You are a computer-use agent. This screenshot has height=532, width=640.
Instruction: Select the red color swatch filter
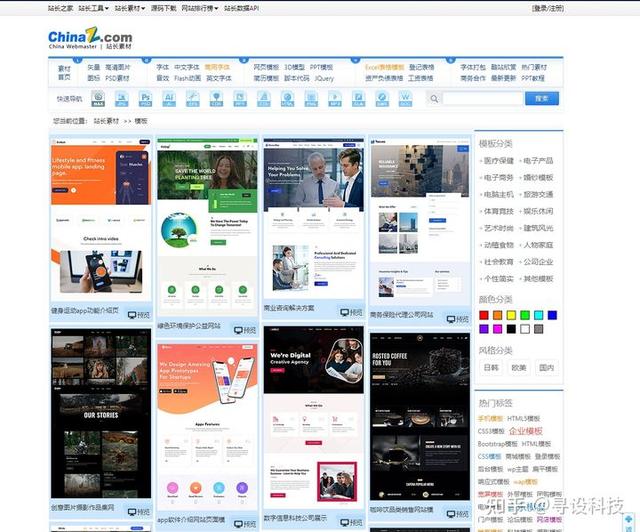click(x=484, y=315)
